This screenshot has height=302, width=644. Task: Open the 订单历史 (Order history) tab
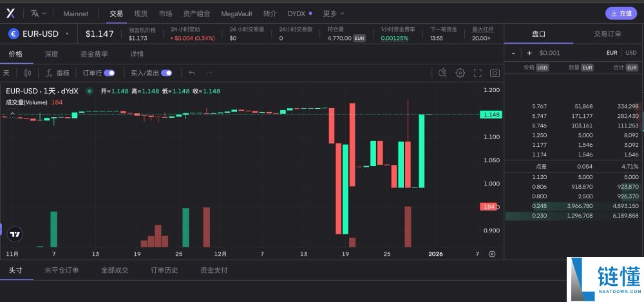click(x=164, y=270)
